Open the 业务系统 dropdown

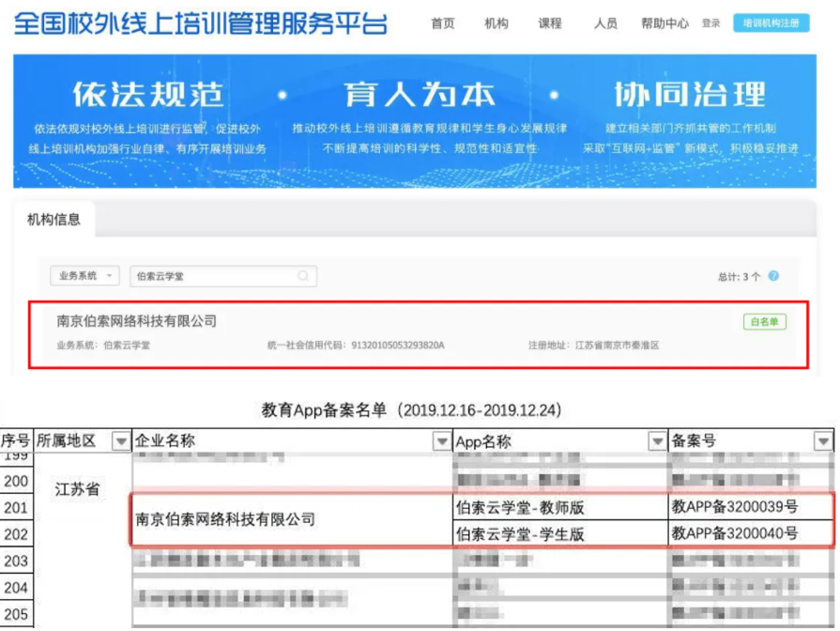(x=84, y=276)
